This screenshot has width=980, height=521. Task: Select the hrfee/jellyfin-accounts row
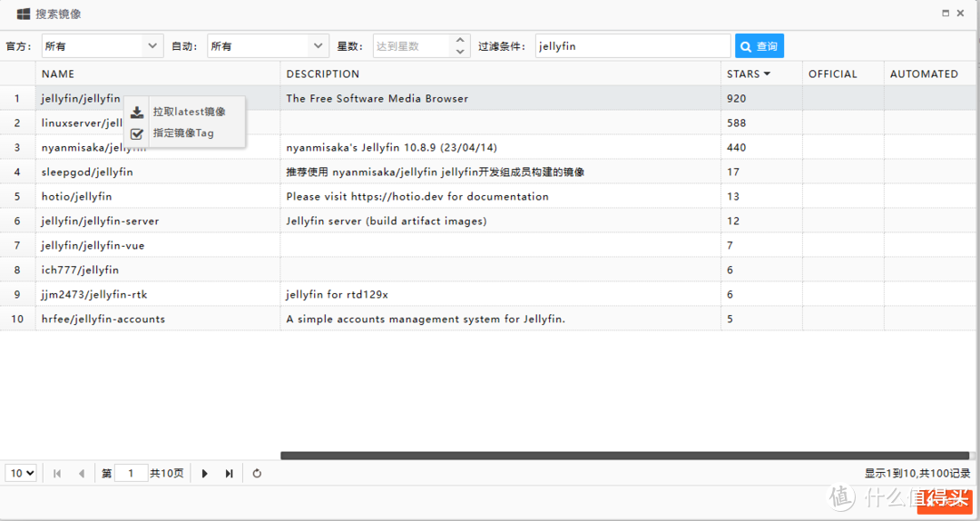click(487, 319)
